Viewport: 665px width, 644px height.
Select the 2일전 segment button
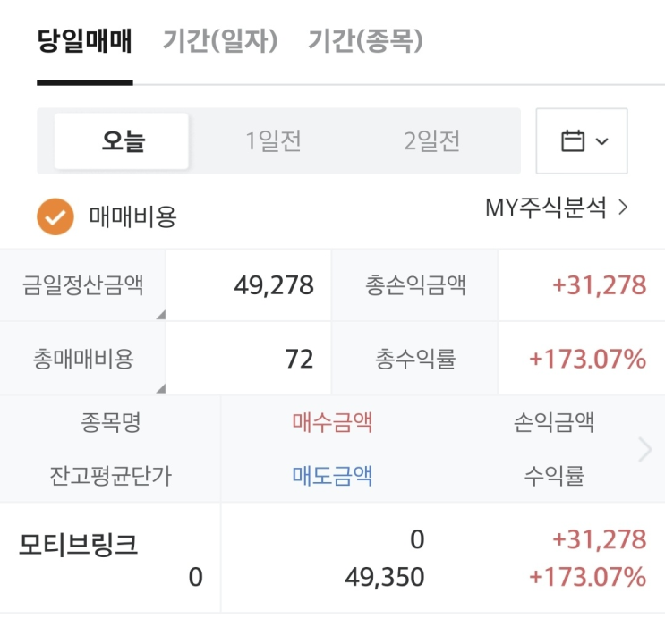click(431, 141)
